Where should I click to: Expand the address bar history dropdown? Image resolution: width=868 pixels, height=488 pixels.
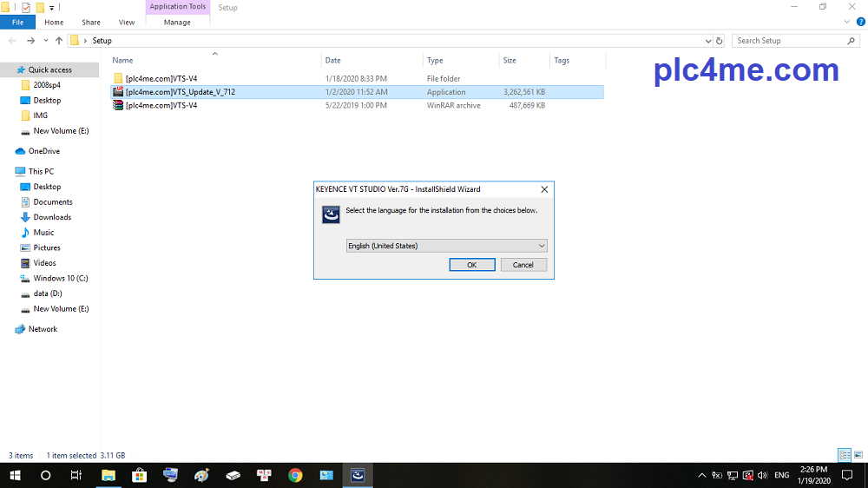pos(708,41)
